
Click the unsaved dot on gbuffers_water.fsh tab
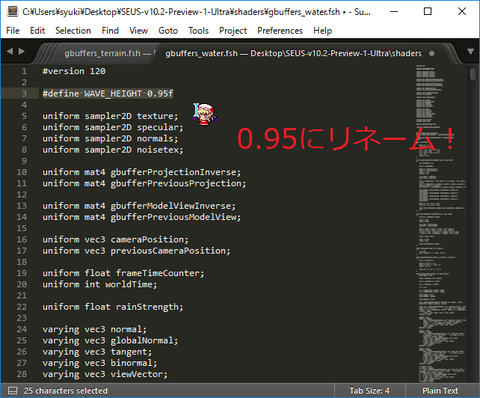(x=432, y=53)
